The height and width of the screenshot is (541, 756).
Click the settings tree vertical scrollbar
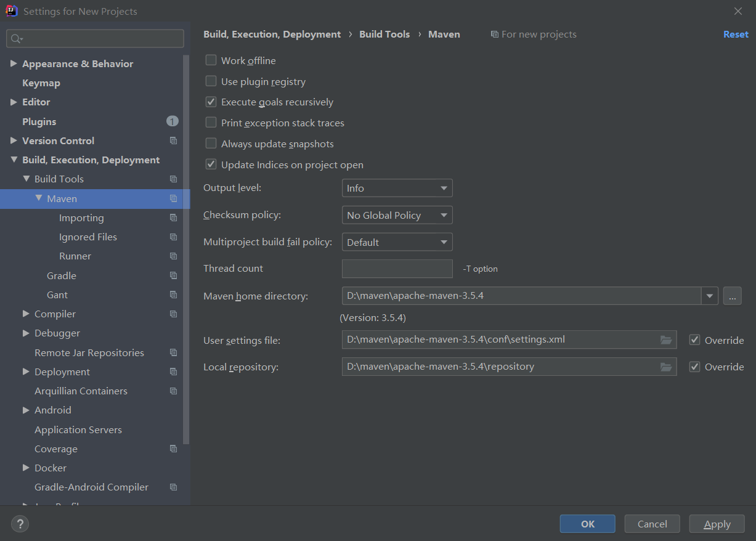tap(187, 250)
